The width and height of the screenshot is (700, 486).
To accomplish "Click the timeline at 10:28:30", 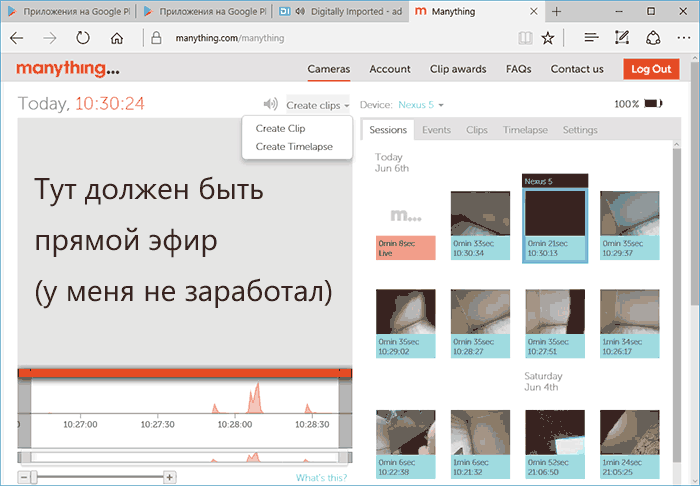I will pos(312,424).
